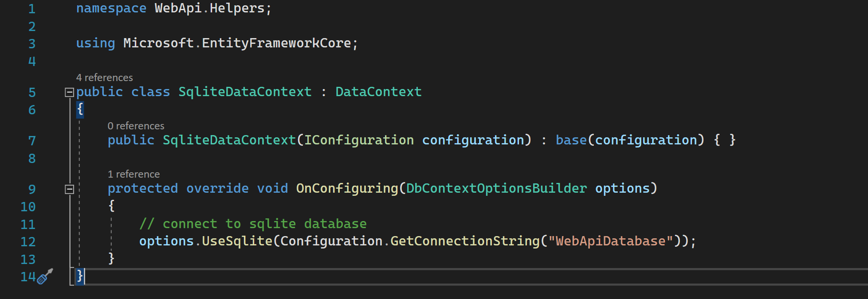Click the GetConnectionString method call
This screenshot has height=299, width=868.
point(464,241)
